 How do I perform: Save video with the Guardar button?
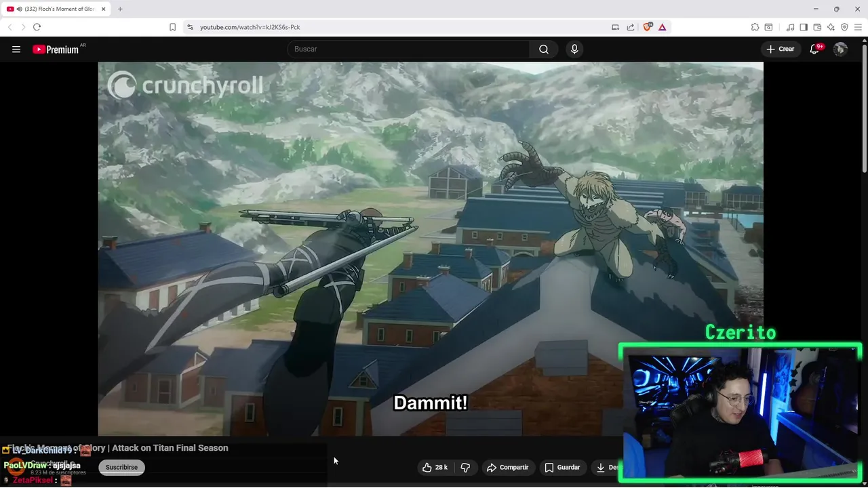click(x=563, y=468)
